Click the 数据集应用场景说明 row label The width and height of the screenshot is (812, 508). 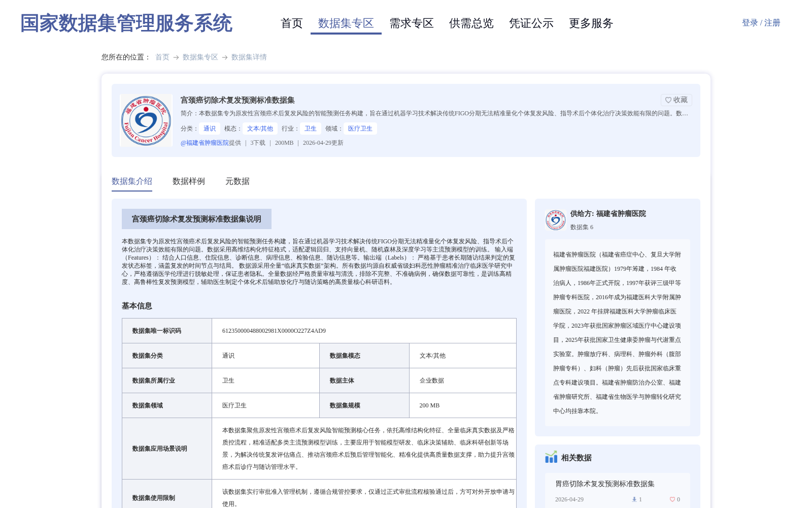coord(160,449)
